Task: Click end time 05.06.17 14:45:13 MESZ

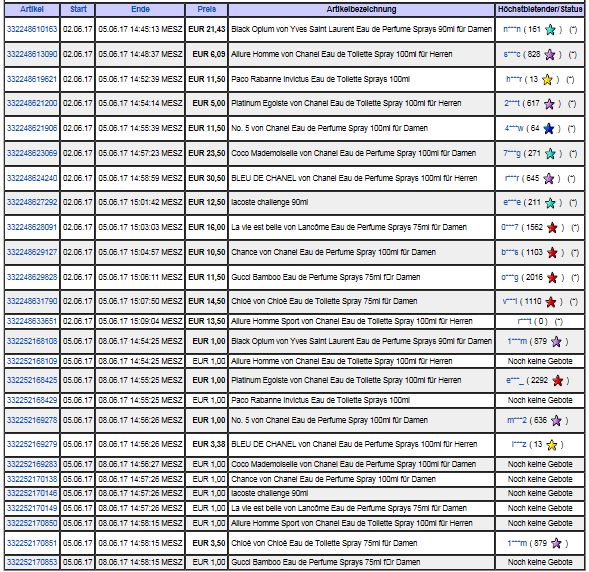Action: [140, 29]
